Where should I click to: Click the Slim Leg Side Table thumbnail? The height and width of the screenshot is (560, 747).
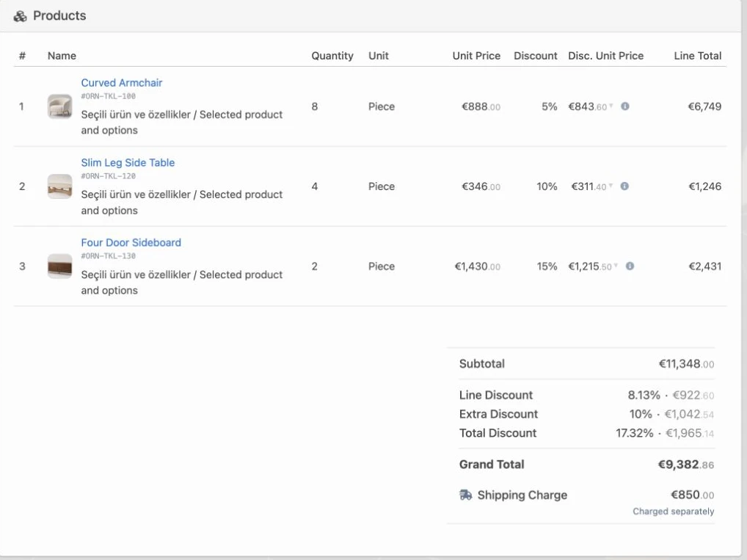pos(59,186)
